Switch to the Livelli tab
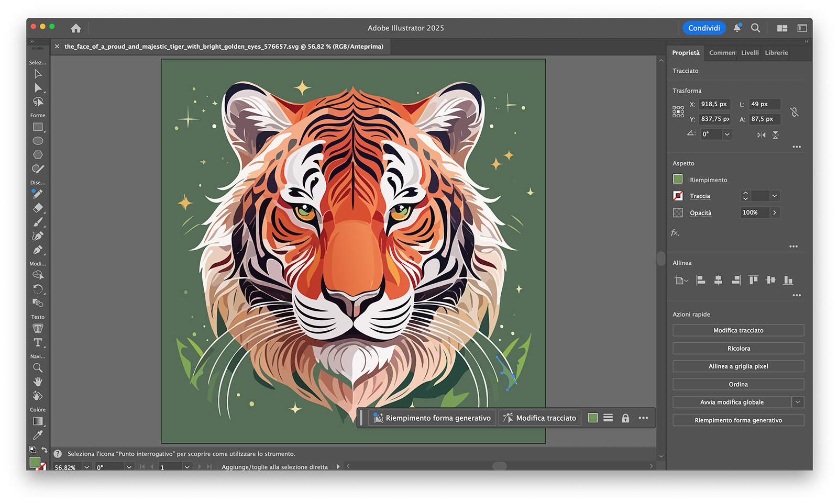The width and height of the screenshot is (838, 504). click(749, 52)
